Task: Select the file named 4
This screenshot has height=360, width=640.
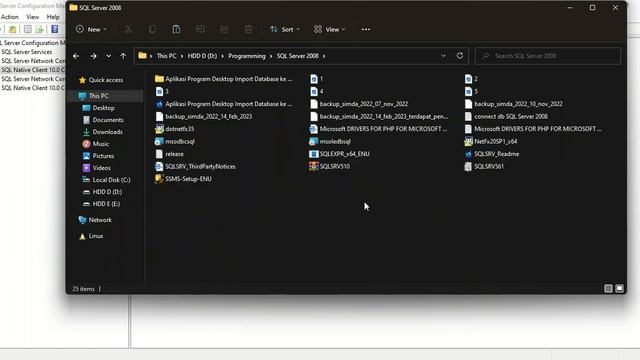Action: click(x=317, y=91)
